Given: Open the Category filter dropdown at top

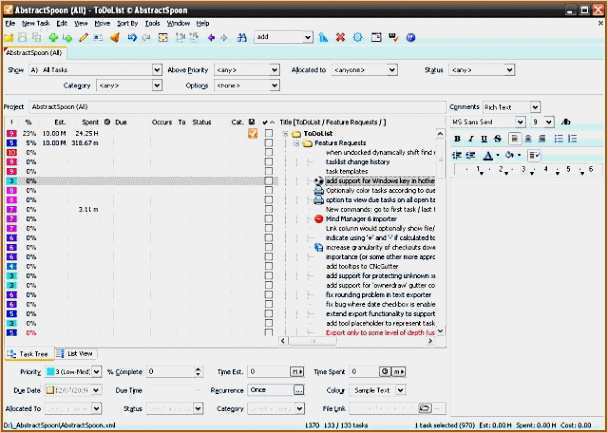Looking at the screenshot, I should pos(157,86).
